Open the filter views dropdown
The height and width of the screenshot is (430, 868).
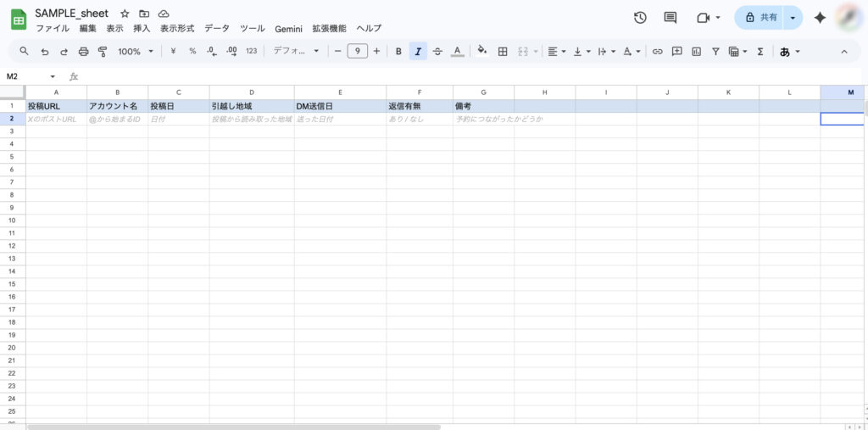pyautogui.click(x=738, y=52)
